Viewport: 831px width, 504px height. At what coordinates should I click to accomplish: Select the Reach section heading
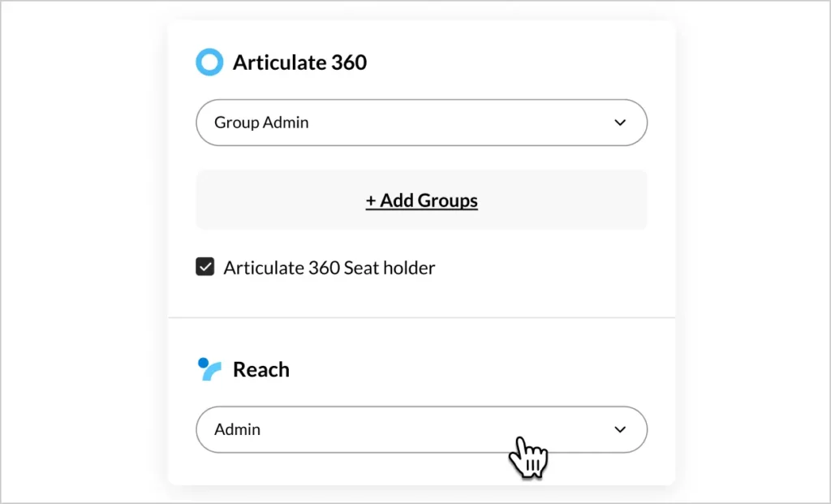coord(260,369)
